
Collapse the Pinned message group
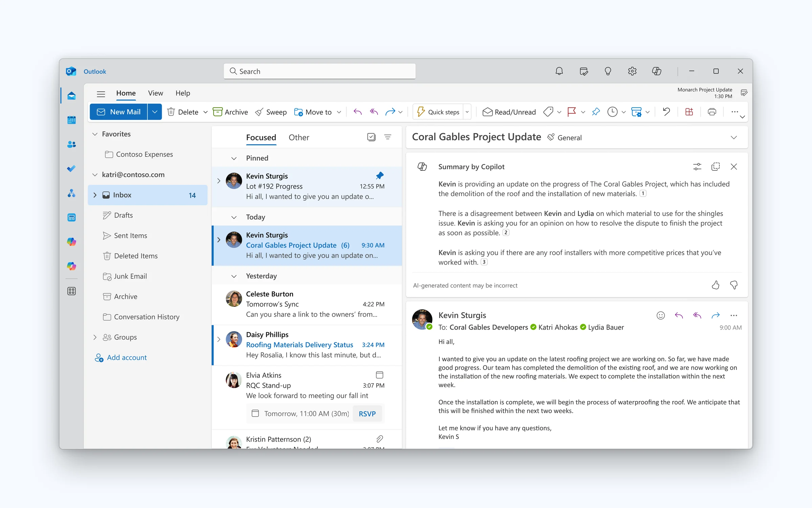point(234,158)
